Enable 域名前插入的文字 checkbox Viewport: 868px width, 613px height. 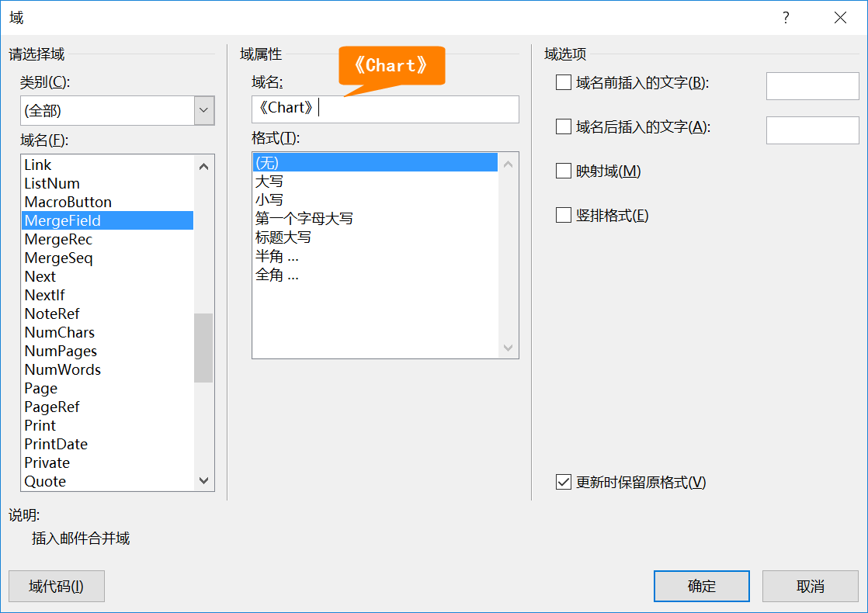pos(564,82)
